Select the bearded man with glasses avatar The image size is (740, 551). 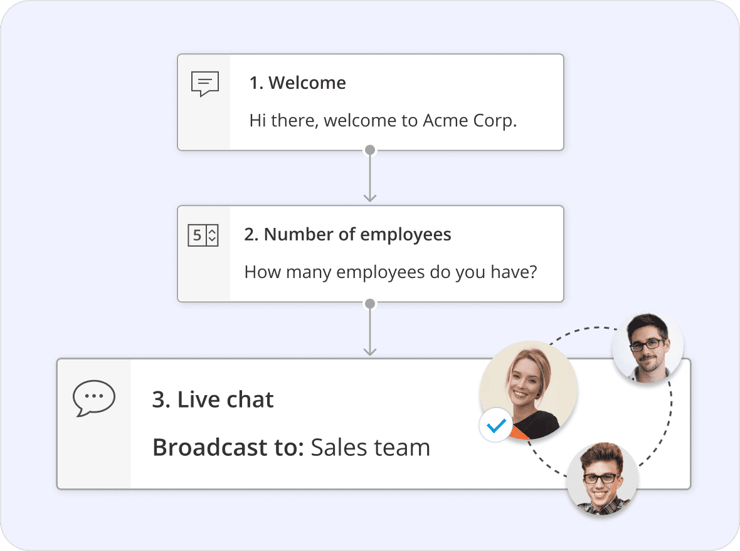point(648,348)
